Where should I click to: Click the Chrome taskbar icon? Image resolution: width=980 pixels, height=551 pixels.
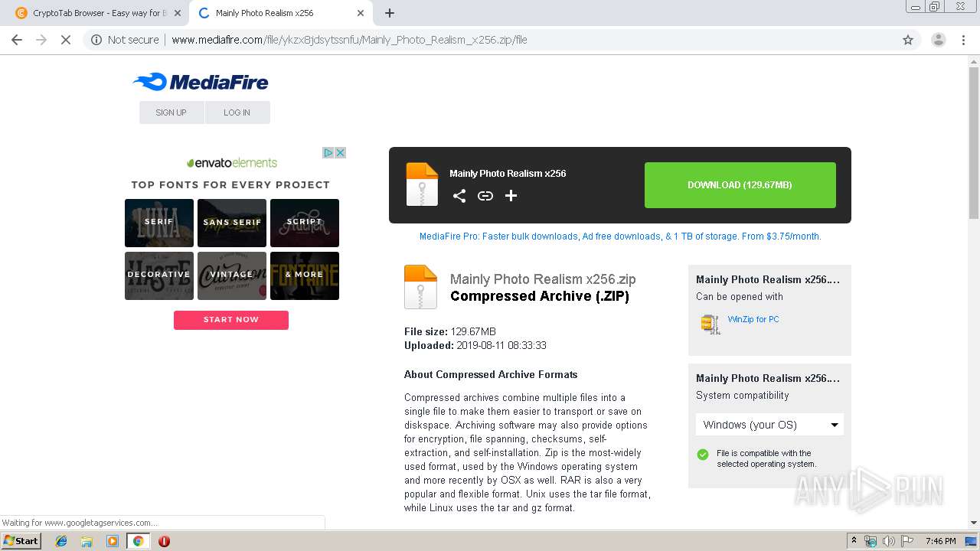(139, 541)
